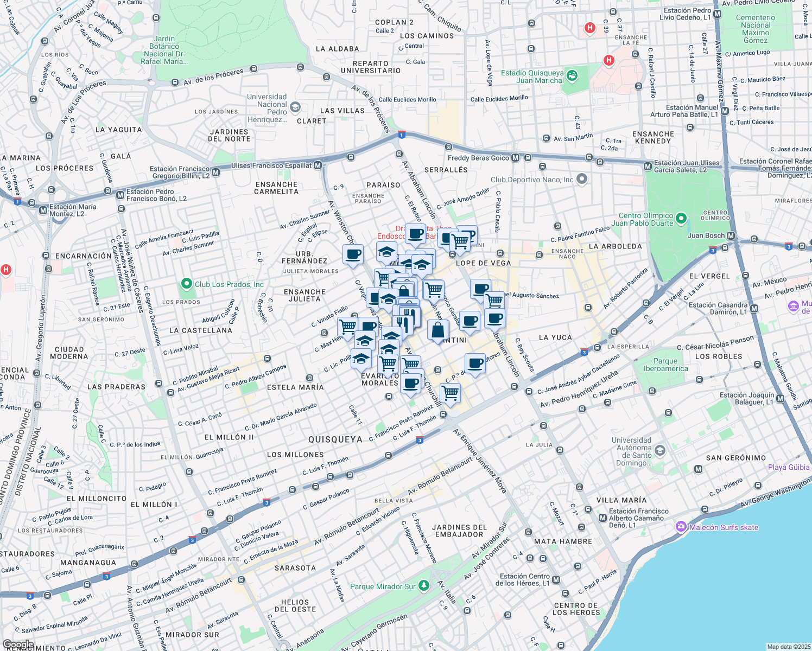The height and width of the screenshot is (651, 812).
Task: Open Estación Juan Ulises García Saleta metro icon
Action: pyautogui.click(x=648, y=166)
